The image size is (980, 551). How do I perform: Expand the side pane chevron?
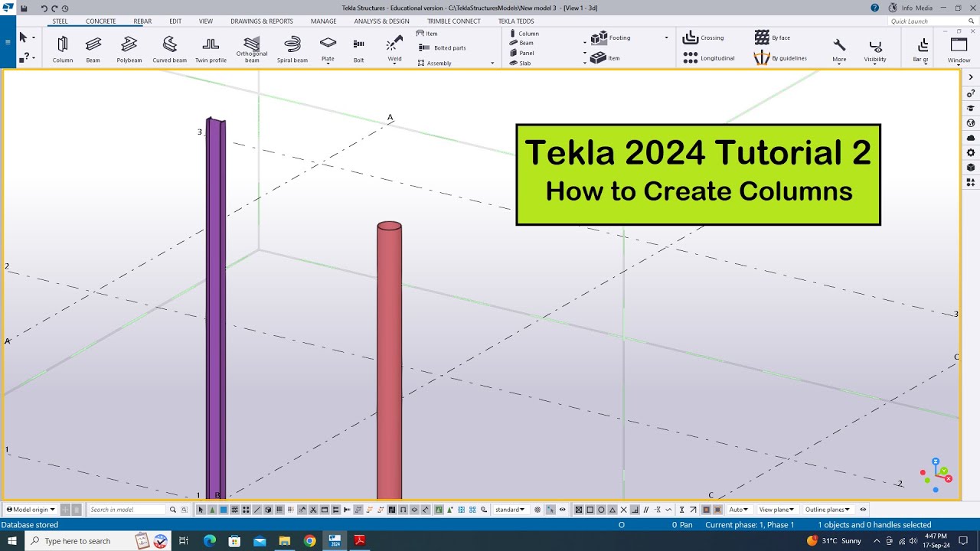[x=971, y=77]
